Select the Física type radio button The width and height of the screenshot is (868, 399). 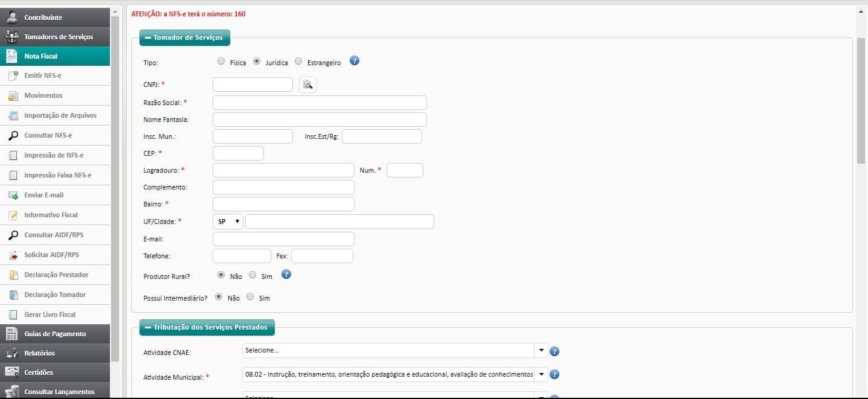coord(221,62)
